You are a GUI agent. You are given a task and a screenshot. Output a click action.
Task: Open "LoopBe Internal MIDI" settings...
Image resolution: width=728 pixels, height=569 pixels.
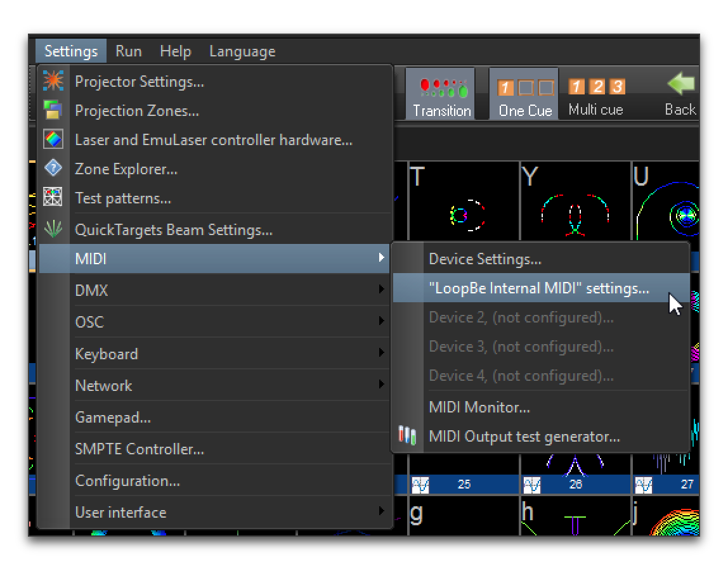[541, 288]
